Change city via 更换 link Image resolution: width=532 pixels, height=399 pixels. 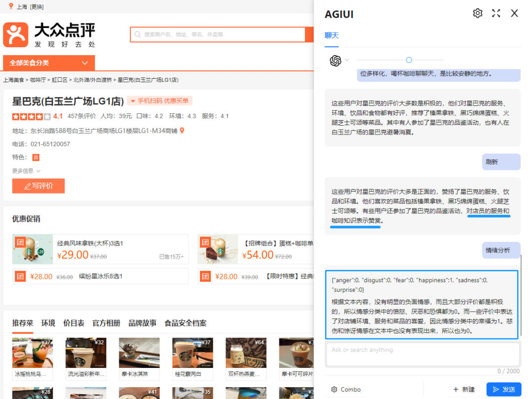36,7
